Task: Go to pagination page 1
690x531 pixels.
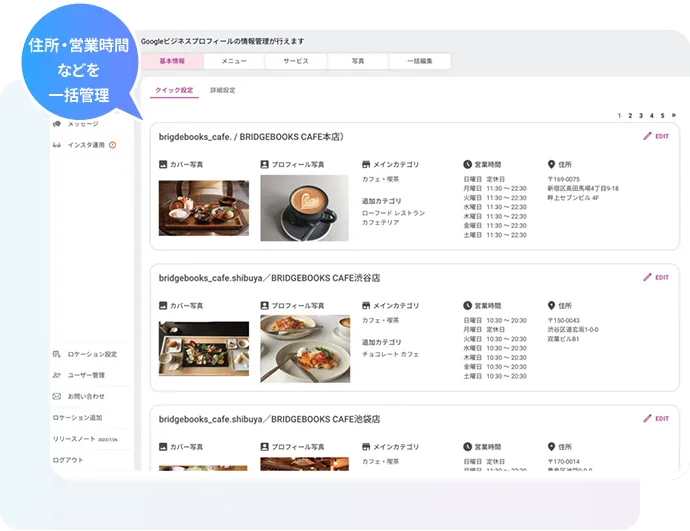Action: click(619, 116)
